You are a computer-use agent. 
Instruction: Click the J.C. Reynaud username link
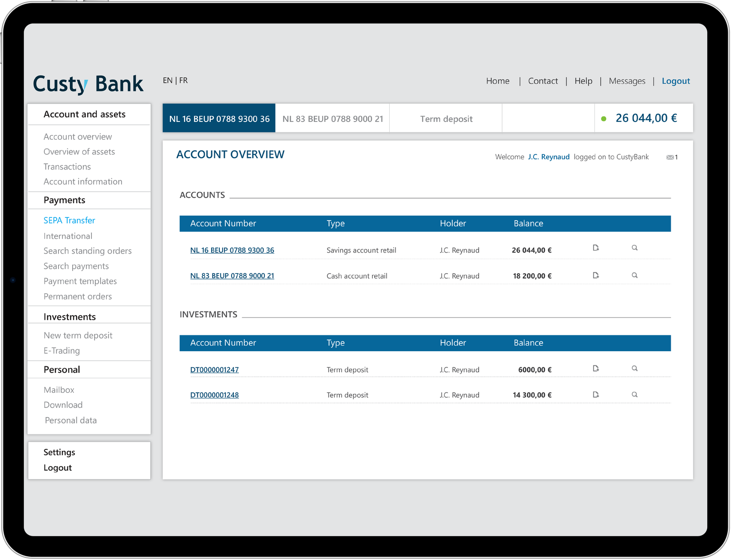(x=549, y=157)
